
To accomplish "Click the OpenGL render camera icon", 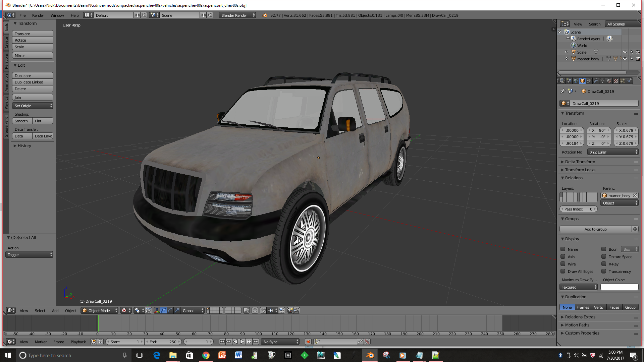I will (290, 310).
